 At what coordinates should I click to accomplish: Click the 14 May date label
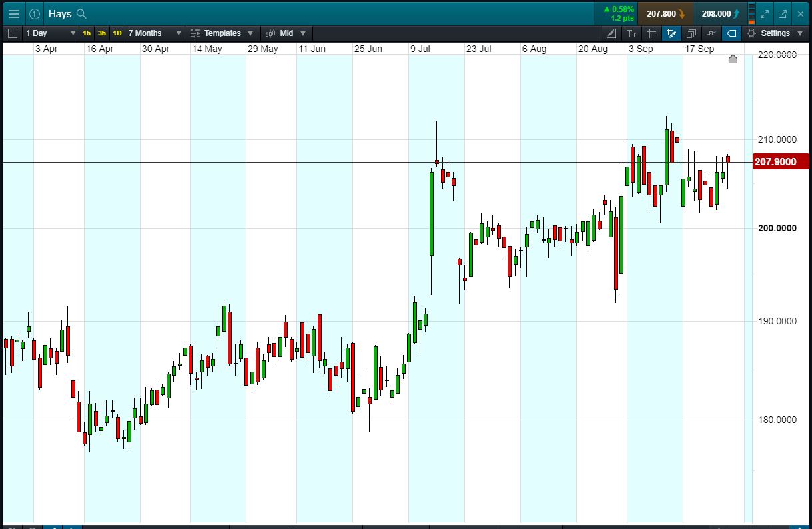click(207, 49)
